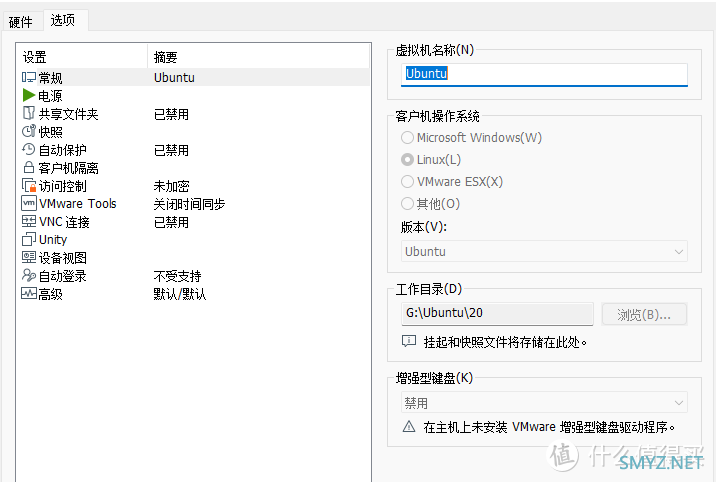
Task: Click the 自动登录 autologin user icon
Action: point(29,275)
